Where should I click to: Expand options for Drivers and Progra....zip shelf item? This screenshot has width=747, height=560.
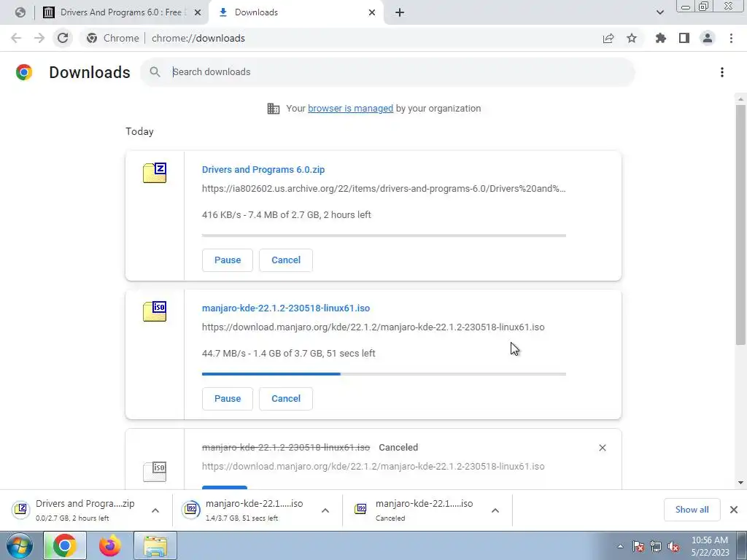tap(155, 510)
